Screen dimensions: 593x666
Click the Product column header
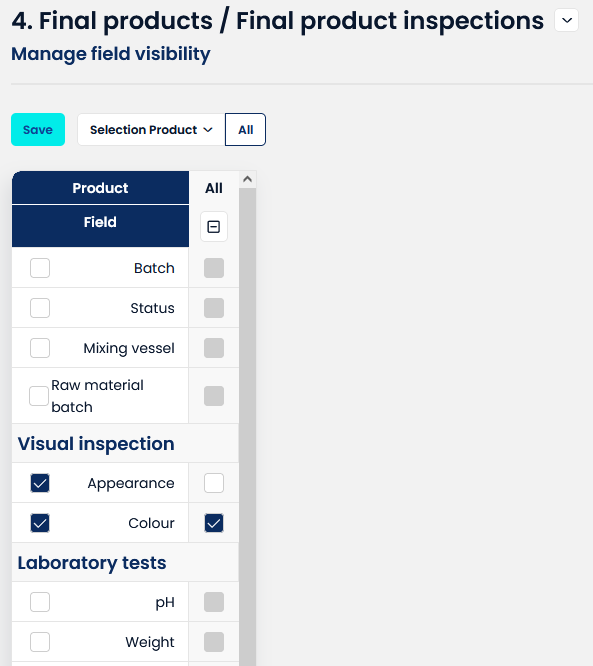point(100,188)
